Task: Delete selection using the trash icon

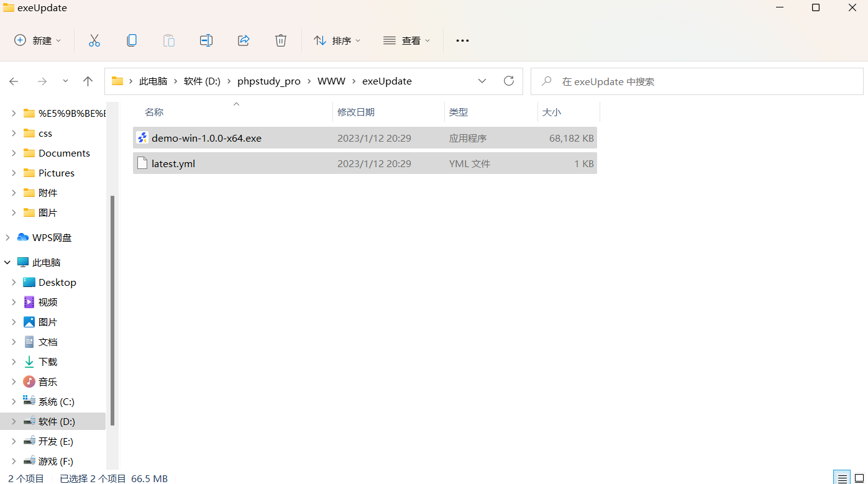Action: click(281, 40)
